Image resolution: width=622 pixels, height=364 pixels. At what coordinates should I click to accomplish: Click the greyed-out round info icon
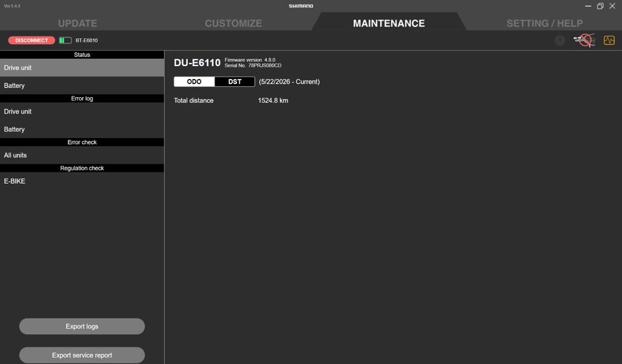pos(560,40)
